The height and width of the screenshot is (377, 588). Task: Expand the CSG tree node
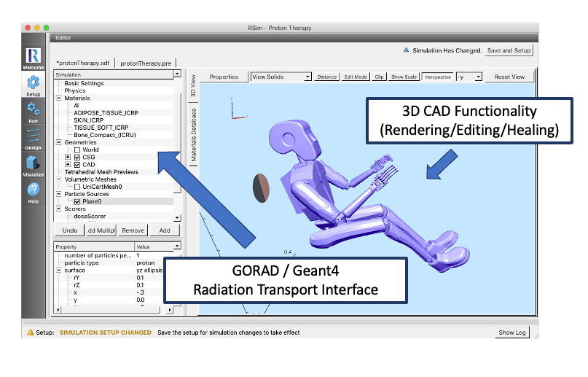click(x=68, y=157)
